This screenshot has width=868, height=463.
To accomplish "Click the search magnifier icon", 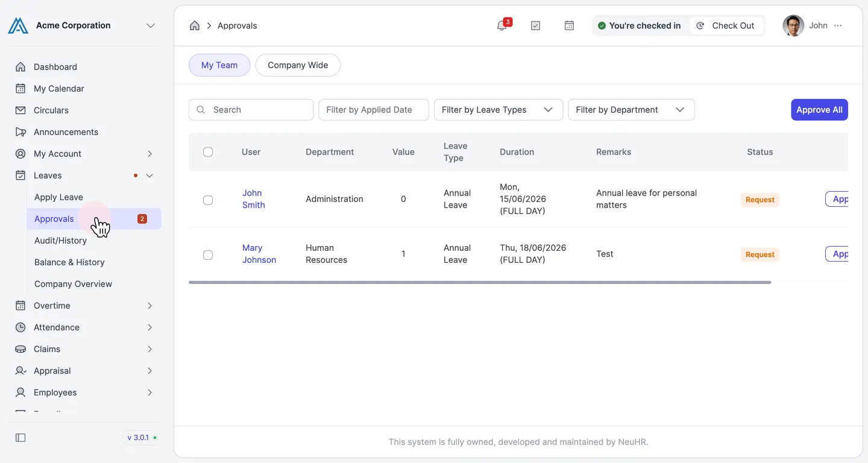I will (x=201, y=110).
